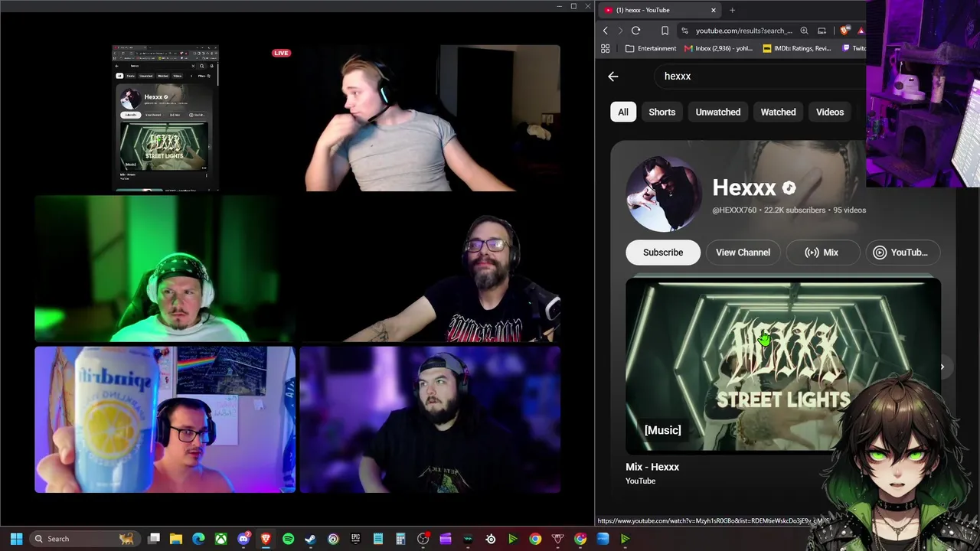The width and height of the screenshot is (980, 551).
Task: Open the Windows Start menu
Action: pos(16,539)
